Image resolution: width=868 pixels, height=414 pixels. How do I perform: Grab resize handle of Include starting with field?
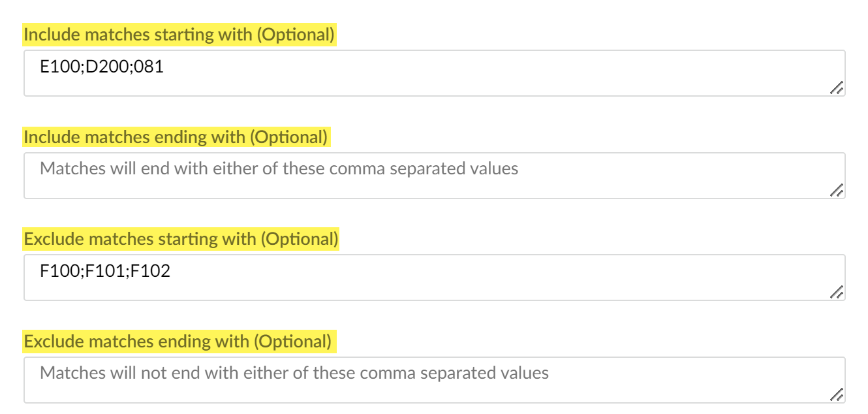coord(837,89)
